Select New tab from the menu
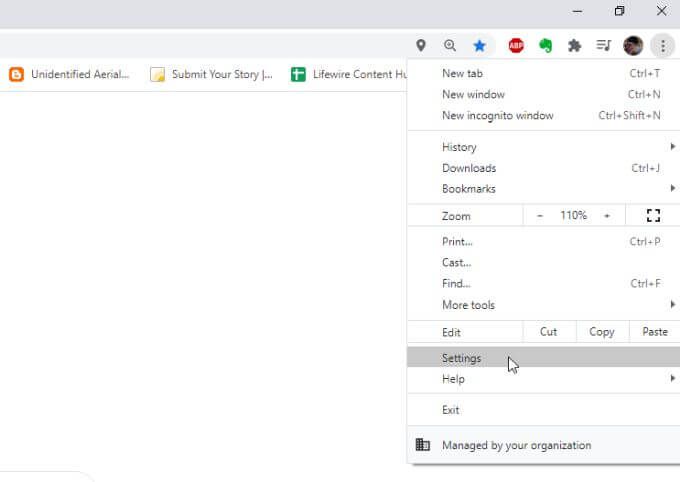 543,73
